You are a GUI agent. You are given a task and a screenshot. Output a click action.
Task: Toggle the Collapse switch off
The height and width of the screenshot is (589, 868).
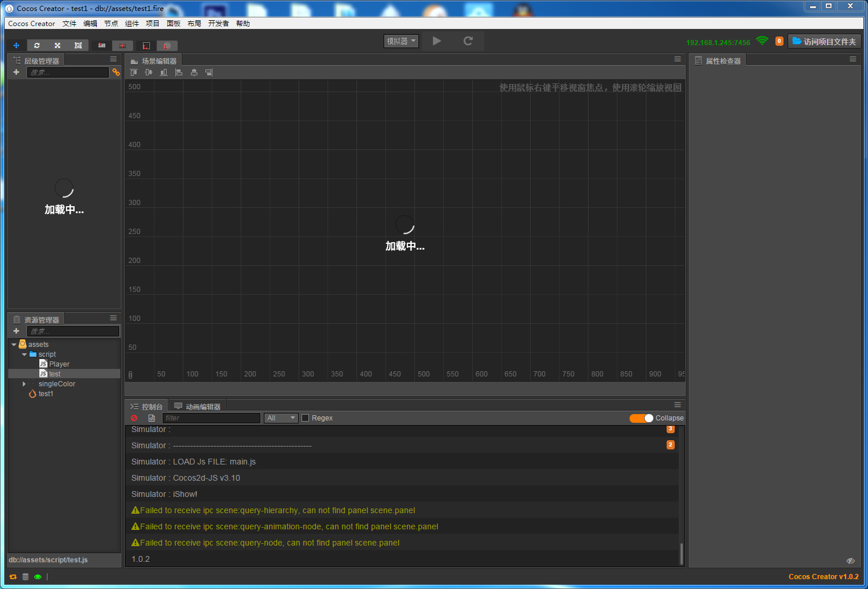click(641, 418)
